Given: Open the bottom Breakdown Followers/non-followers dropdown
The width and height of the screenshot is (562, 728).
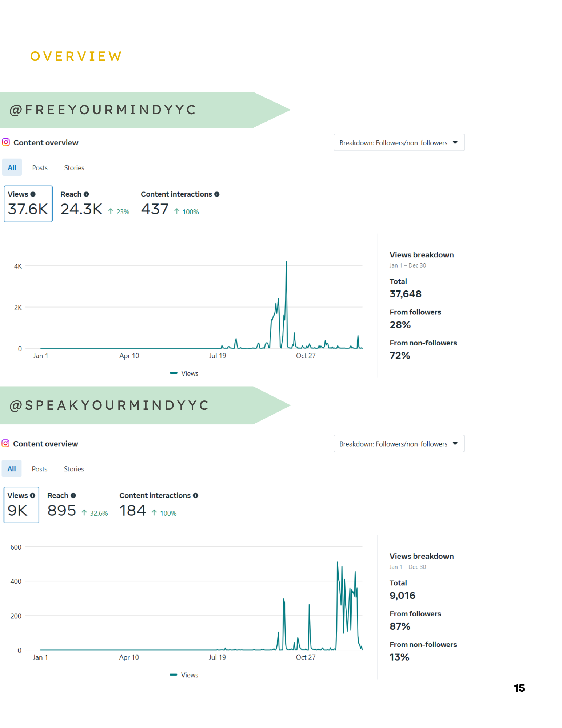Looking at the screenshot, I should [399, 444].
